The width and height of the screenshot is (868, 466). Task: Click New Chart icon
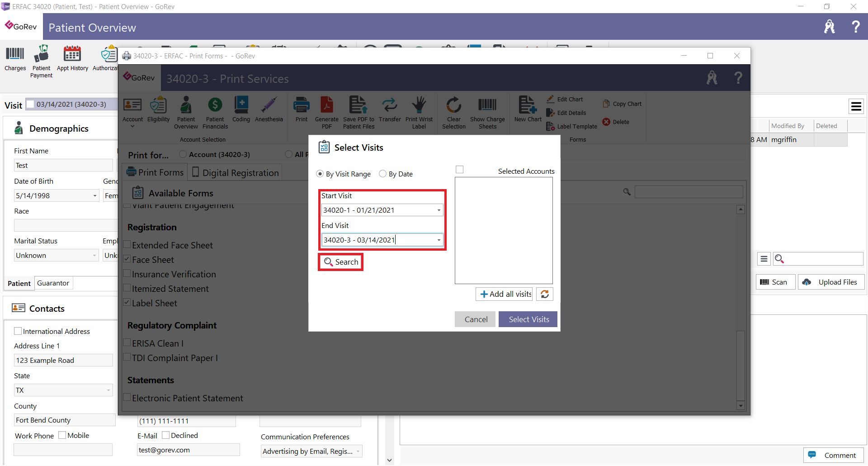click(x=528, y=110)
